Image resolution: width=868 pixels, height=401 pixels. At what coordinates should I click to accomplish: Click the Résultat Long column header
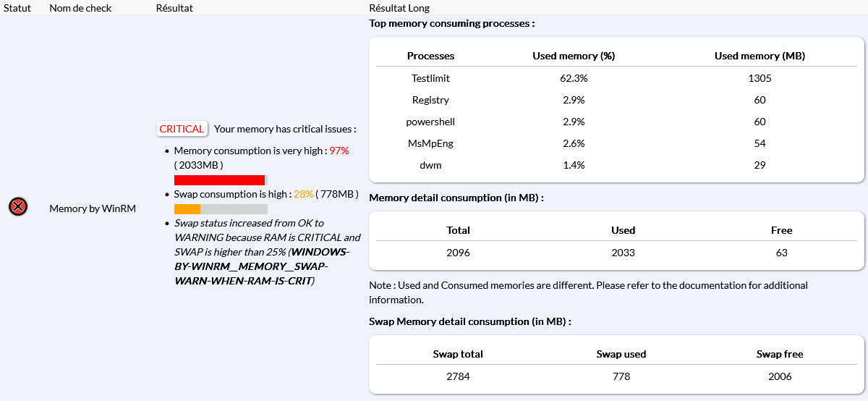pyautogui.click(x=399, y=8)
